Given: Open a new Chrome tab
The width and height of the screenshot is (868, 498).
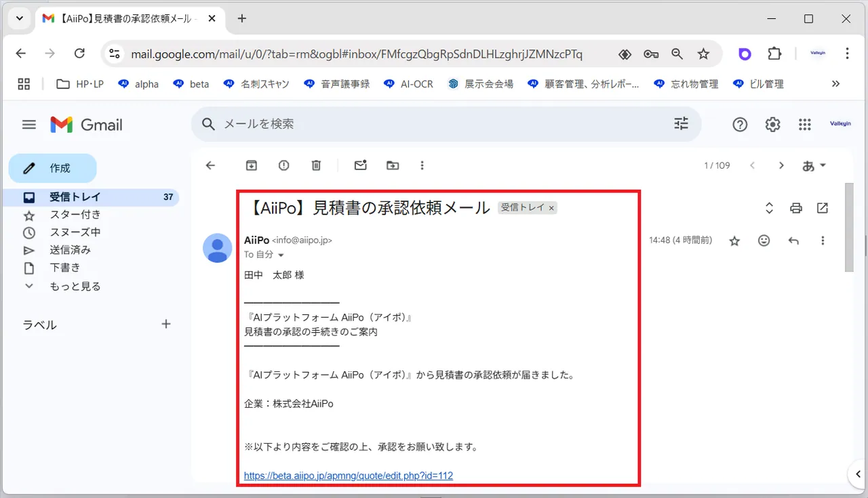Looking at the screenshot, I should tap(242, 18).
